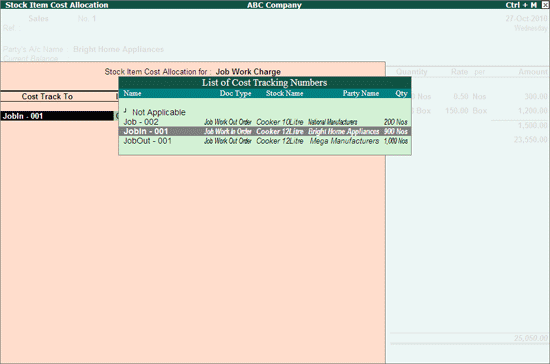Click the 27-Oct-2010 voucher date

click(526, 19)
